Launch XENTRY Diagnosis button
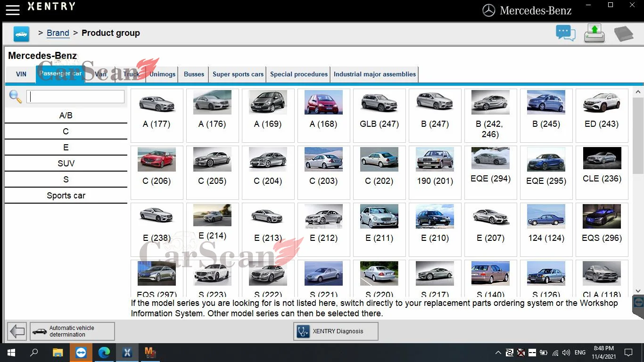 336,331
